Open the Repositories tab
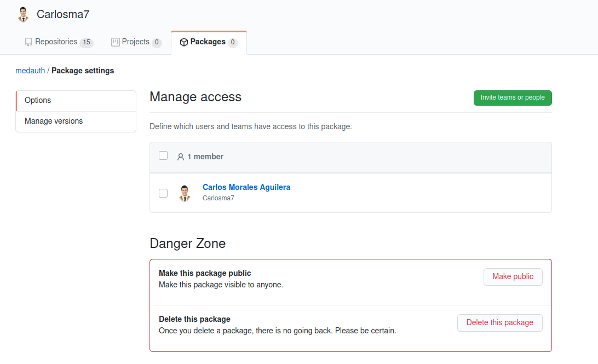This screenshot has height=364, width=598. [59, 42]
